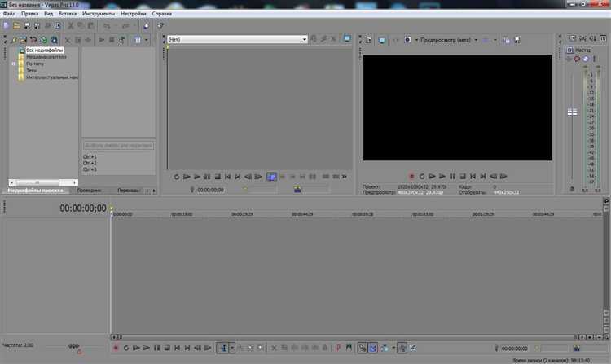Save the project with the floppy icon
This screenshot has height=364, width=611.
pyautogui.click(x=27, y=26)
